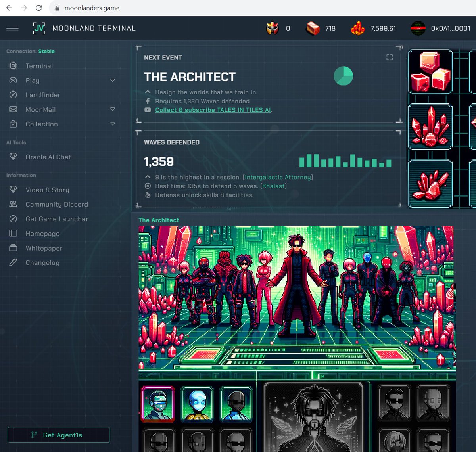The height and width of the screenshot is (452, 476).
Task: Click the browser address bar URL
Action: [92, 8]
